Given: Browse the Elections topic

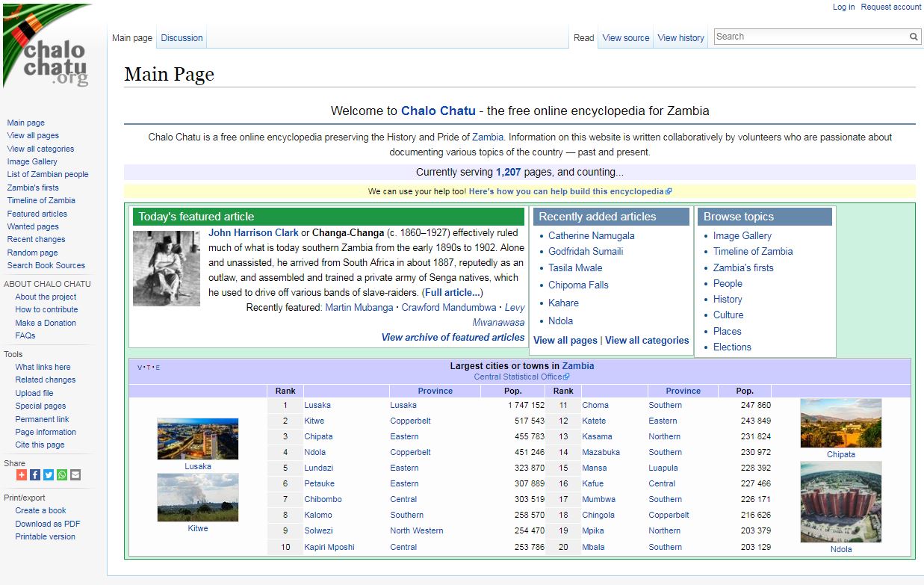Looking at the screenshot, I should pyautogui.click(x=732, y=347).
